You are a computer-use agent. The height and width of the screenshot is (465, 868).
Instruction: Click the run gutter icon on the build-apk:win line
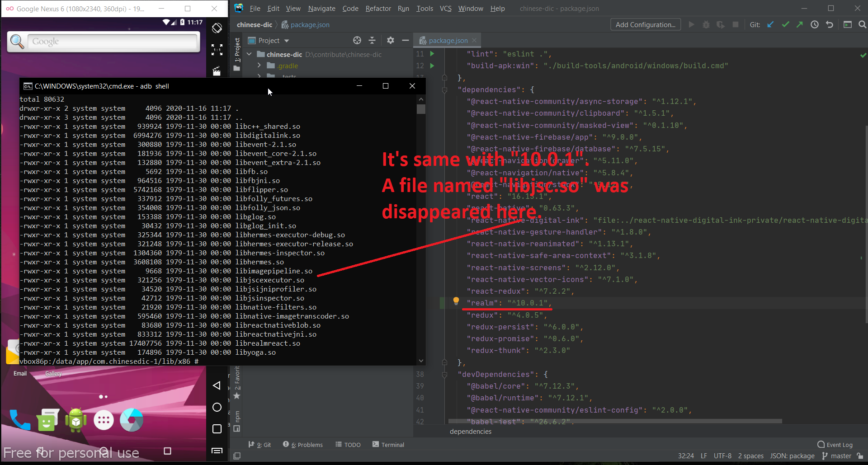click(x=432, y=66)
